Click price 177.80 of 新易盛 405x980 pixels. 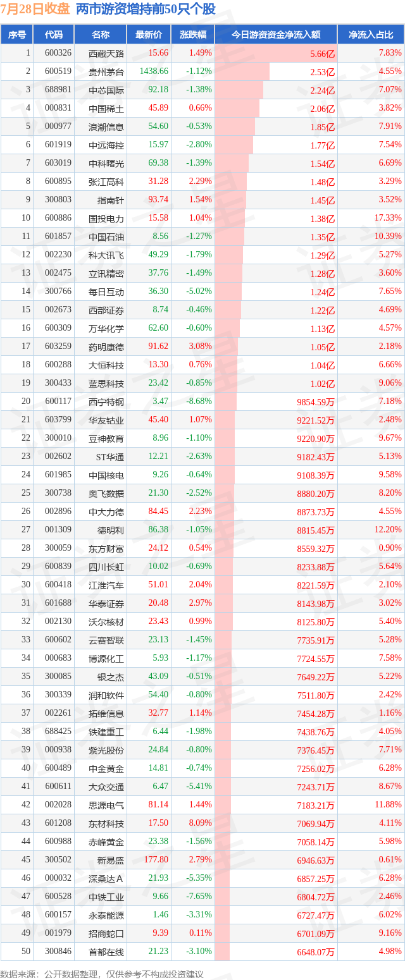(156, 860)
